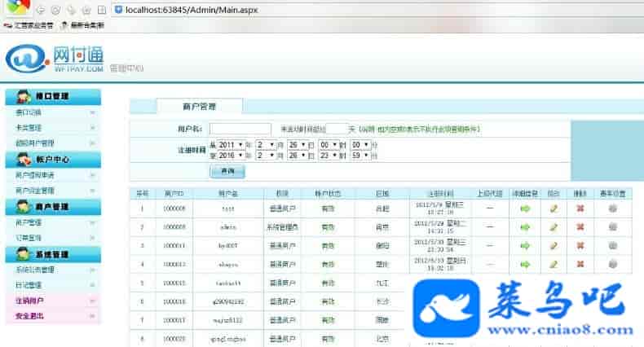Click green arrow details icon for user test
644x347 pixels.
click(x=525, y=208)
